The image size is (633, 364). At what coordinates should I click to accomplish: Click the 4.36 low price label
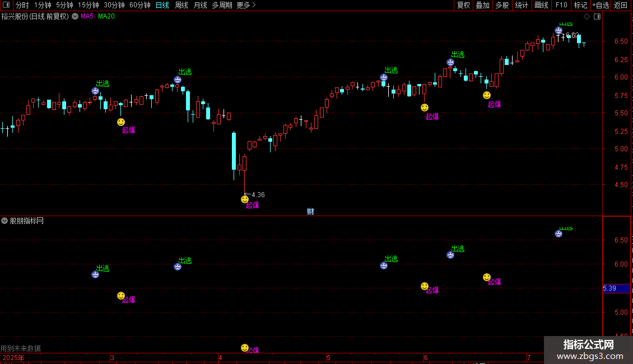click(x=258, y=194)
